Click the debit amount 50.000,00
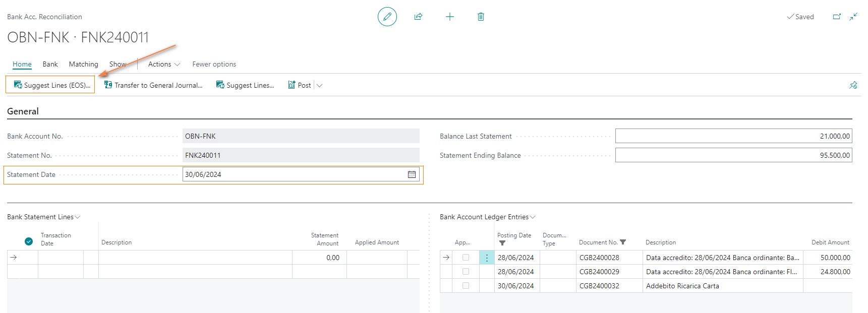 835,258
